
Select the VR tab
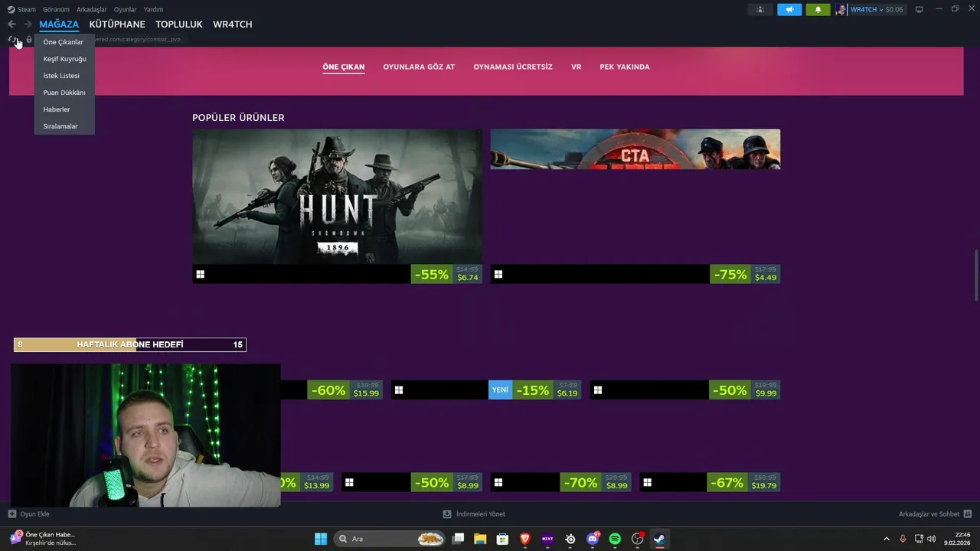[x=577, y=67]
